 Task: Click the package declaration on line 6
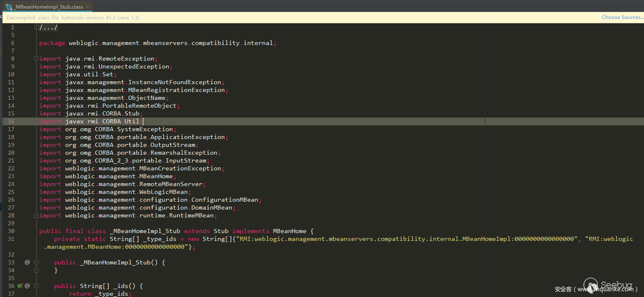pos(158,43)
